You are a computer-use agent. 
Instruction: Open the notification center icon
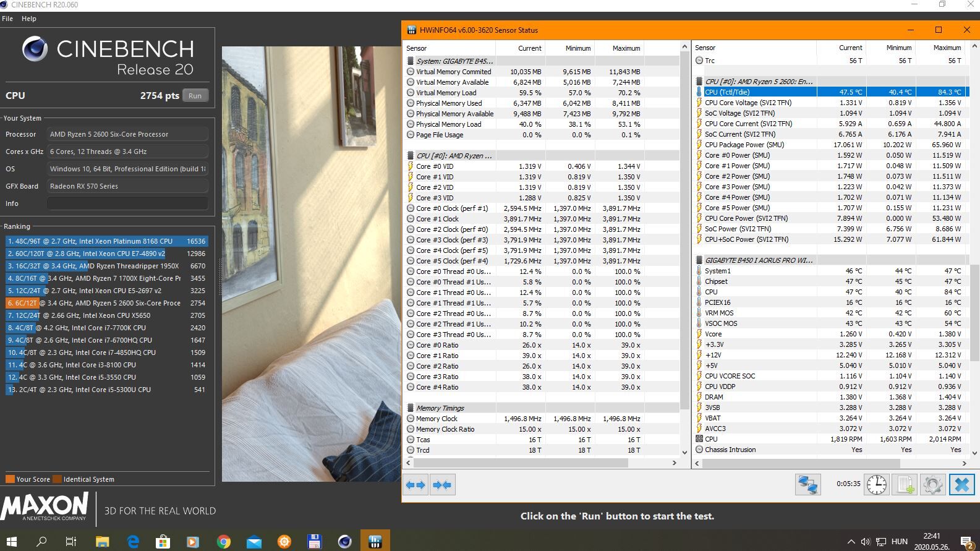(x=967, y=542)
